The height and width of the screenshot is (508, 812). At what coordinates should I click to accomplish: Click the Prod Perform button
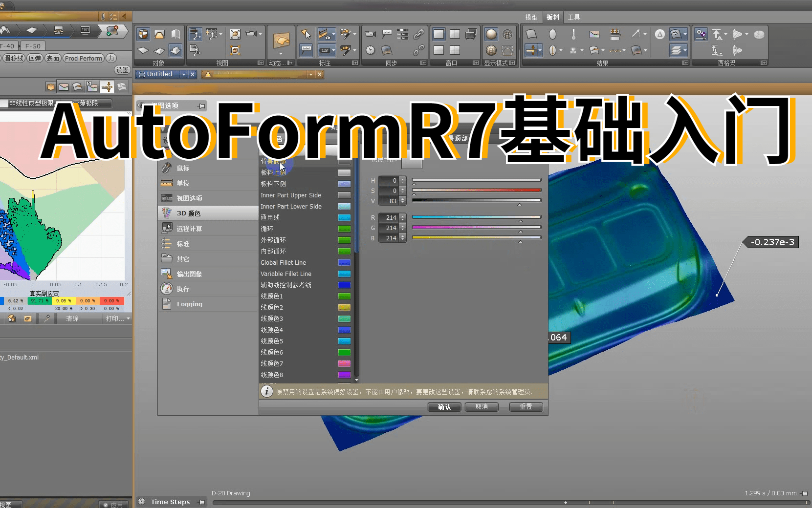83,58
